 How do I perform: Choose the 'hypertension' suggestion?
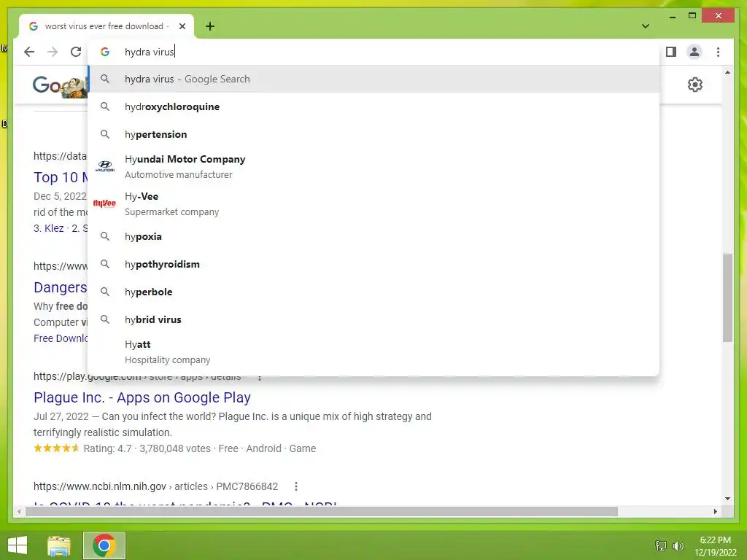pyautogui.click(x=374, y=134)
